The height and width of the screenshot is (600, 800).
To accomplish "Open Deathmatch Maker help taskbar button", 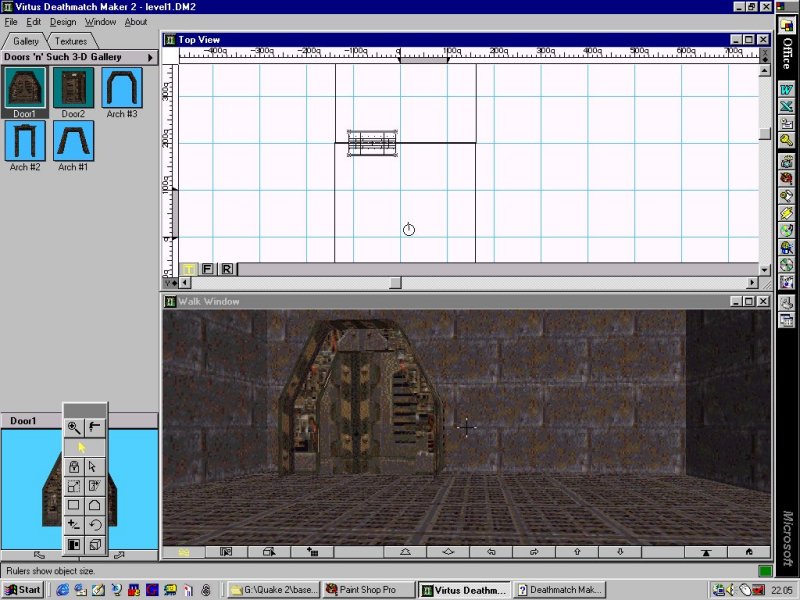I will tap(559, 590).
